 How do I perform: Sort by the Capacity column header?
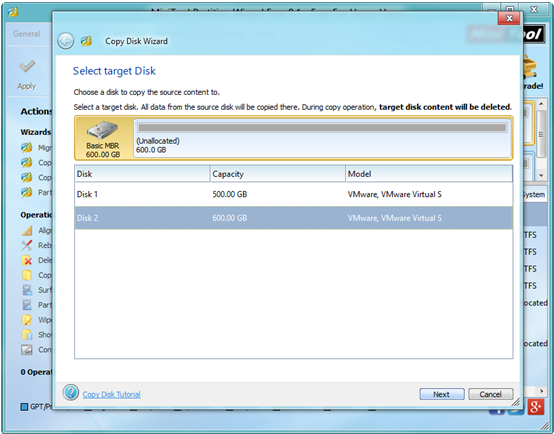click(278, 174)
